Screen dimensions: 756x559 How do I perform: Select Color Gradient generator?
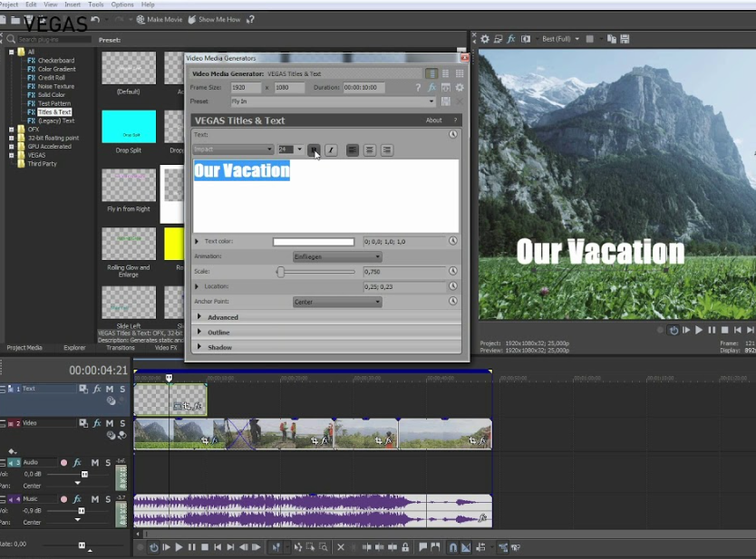pyautogui.click(x=56, y=69)
